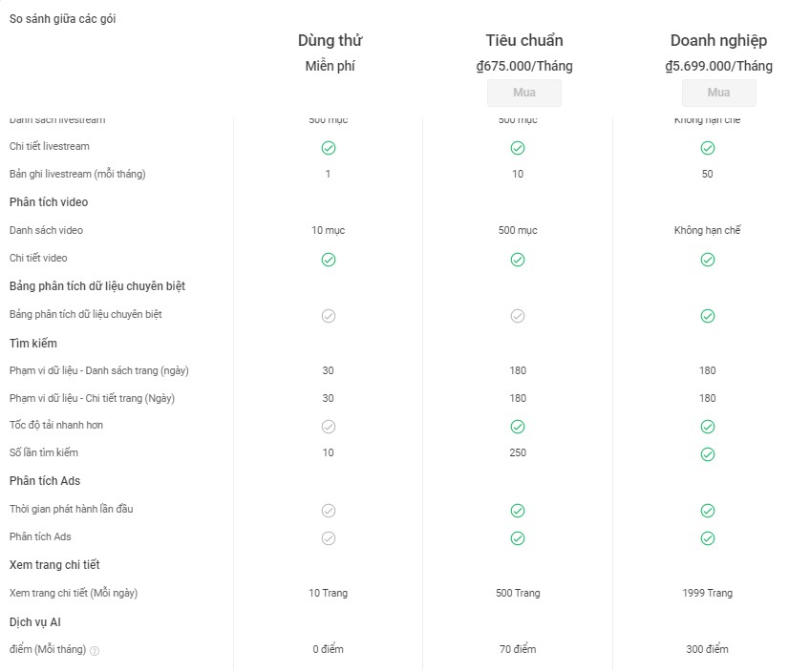Viewport: 789px width, 672px height.
Task: Click Doanh nghiệp checkmark for Bảng phân tích dữ liệu
Action: pyautogui.click(x=708, y=316)
